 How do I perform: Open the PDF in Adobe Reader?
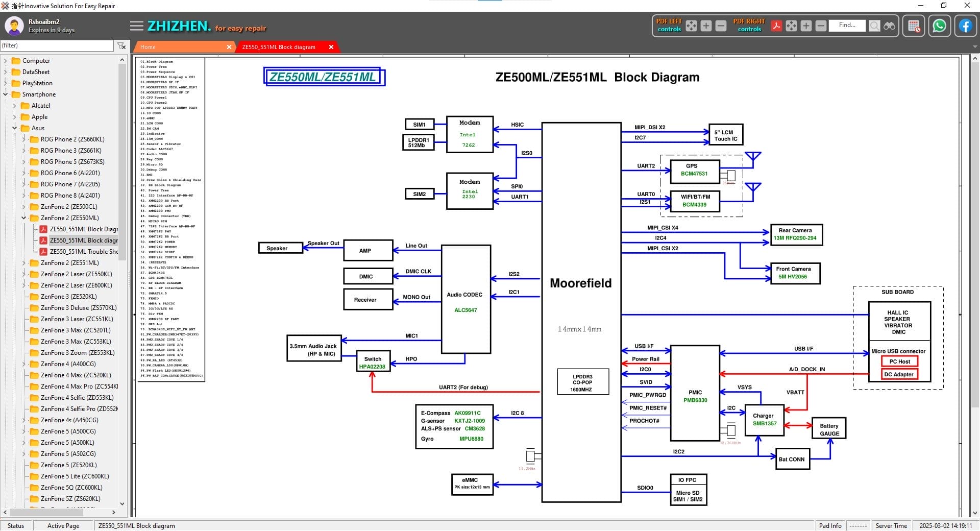(777, 26)
